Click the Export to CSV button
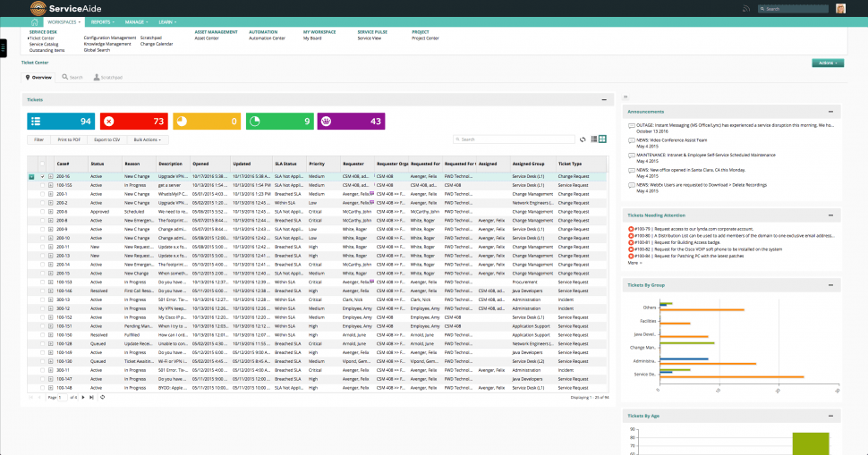868x455 pixels. click(x=106, y=139)
